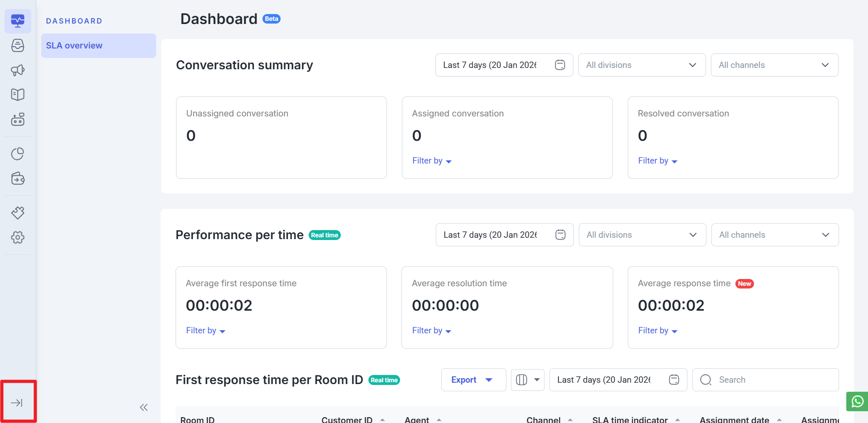The image size is (868, 423).
Task: Open the Conversation summary date range picker
Action: (504, 65)
